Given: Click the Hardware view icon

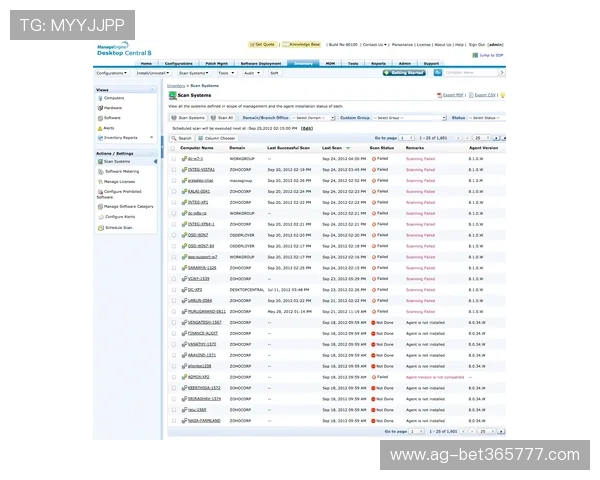Looking at the screenshot, I should click(x=100, y=108).
